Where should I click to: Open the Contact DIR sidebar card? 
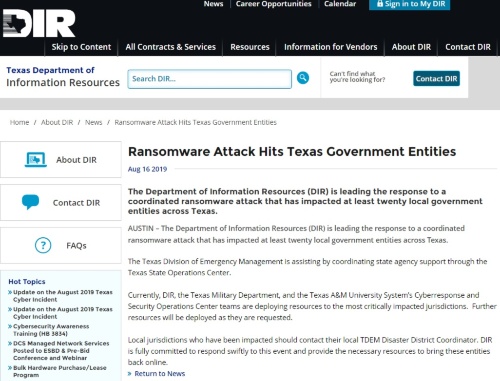coord(61,202)
